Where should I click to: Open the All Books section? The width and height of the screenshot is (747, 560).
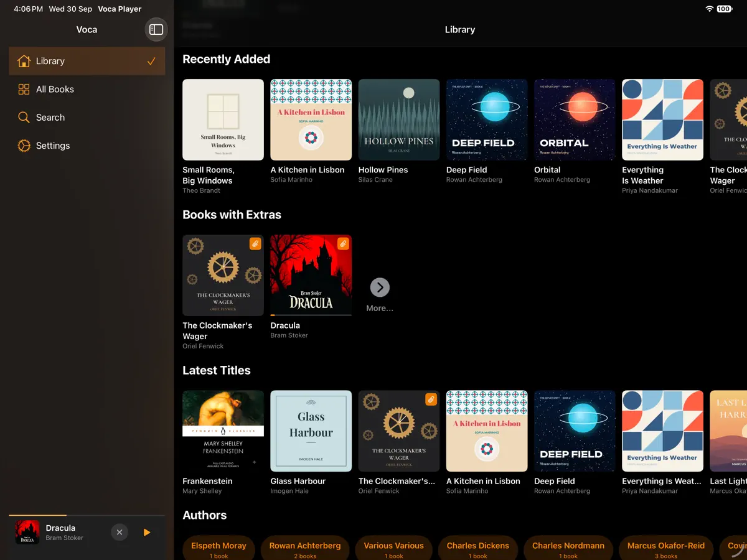[87, 89]
